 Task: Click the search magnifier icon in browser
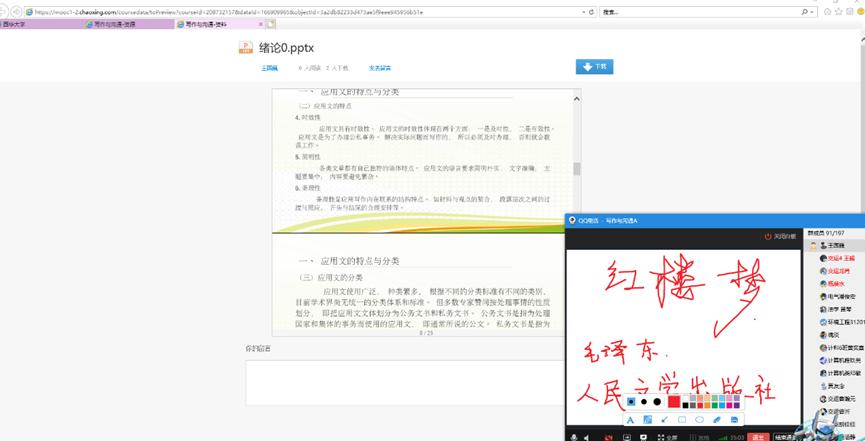point(805,12)
